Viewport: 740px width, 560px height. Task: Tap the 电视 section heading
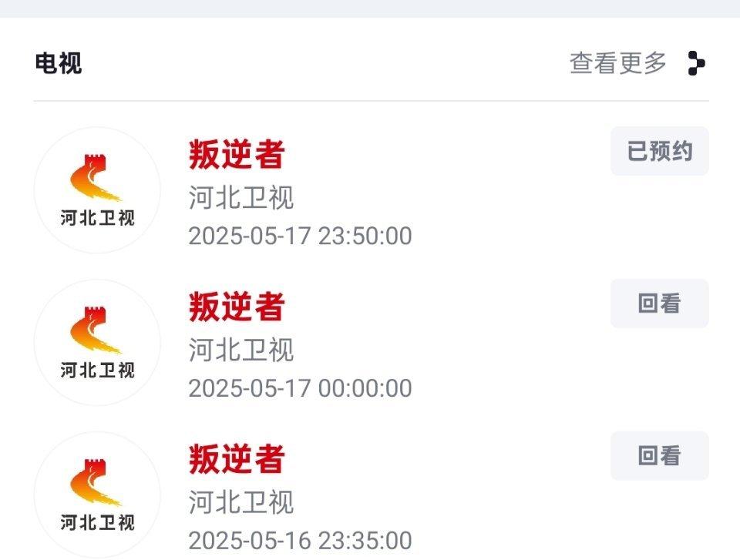59,63
